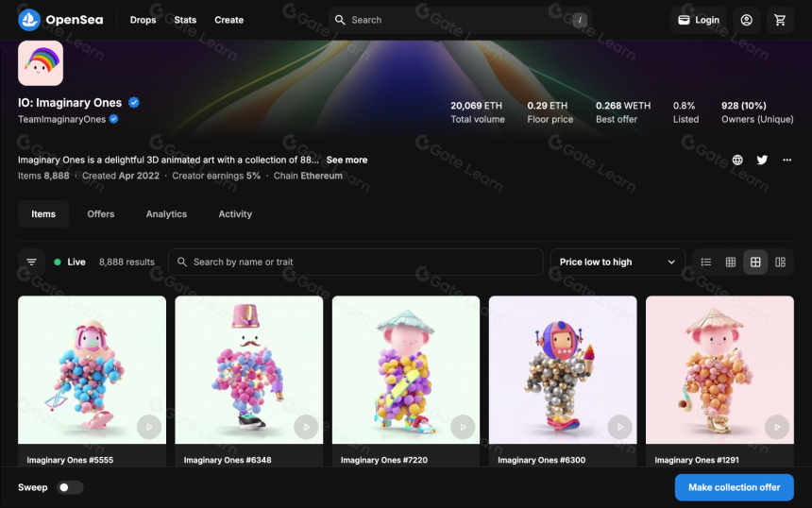Open the Create menu
812x508 pixels.
click(x=228, y=20)
